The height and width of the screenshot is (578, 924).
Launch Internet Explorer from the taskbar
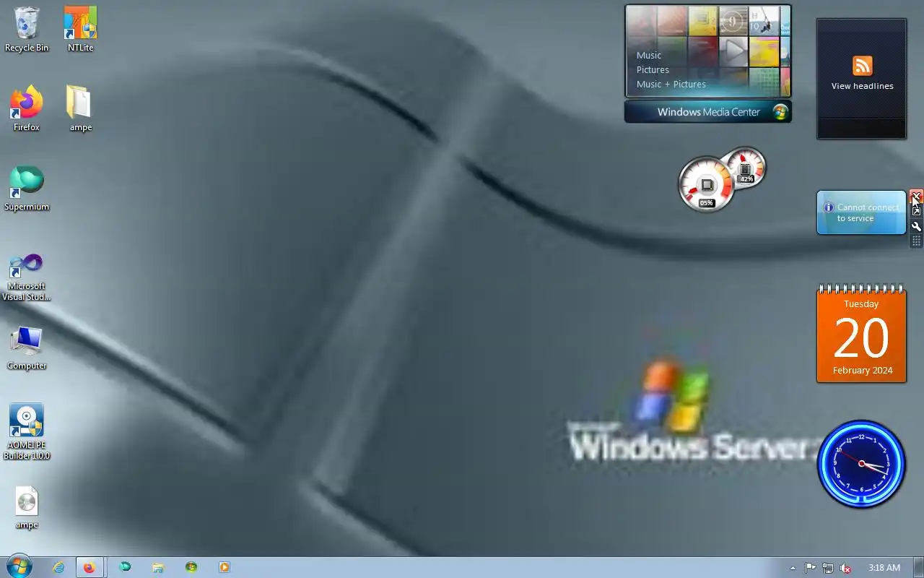point(58,568)
